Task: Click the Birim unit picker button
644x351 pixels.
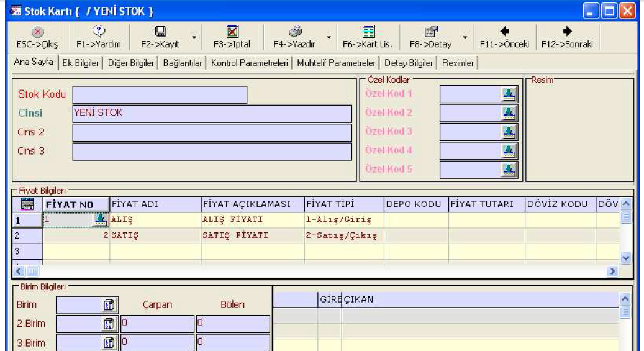Action: pos(106,305)
